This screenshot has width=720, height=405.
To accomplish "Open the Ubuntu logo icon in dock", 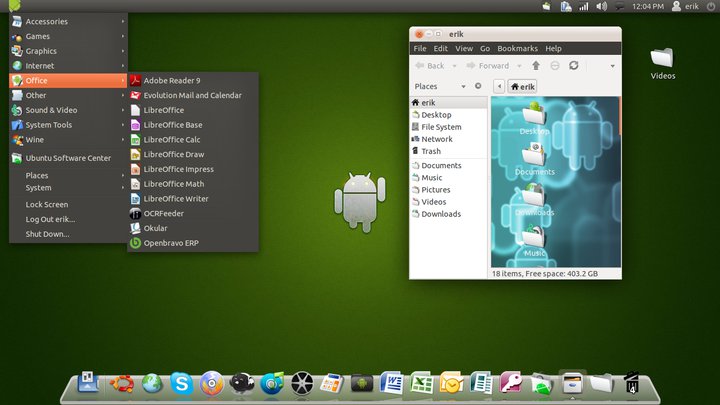I will 122,383.
